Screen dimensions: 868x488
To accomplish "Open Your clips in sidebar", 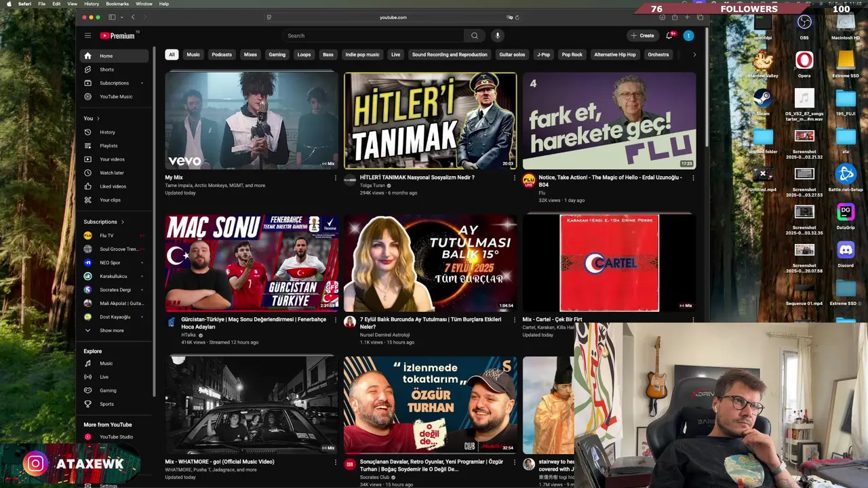I will 115,200.
